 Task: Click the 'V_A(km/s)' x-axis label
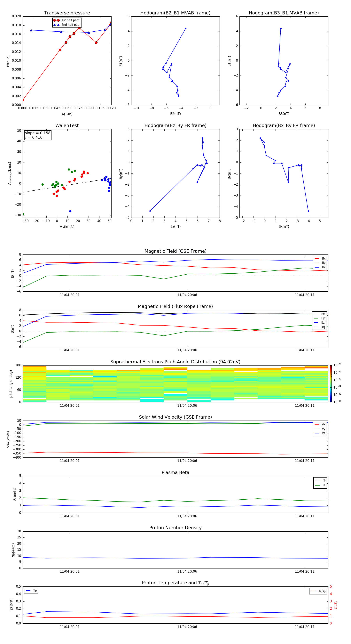(67, 227)
